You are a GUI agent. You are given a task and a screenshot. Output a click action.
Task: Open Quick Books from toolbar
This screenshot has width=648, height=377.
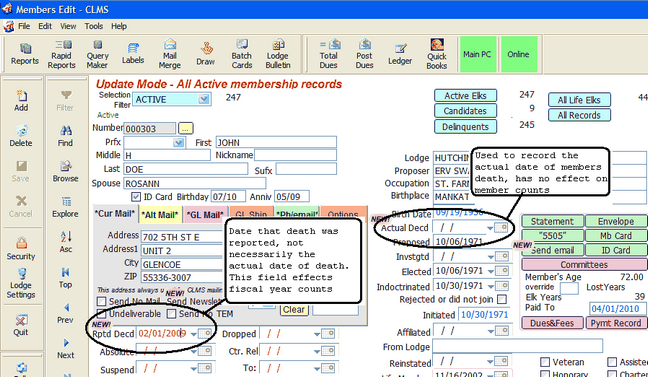point(437,54)
